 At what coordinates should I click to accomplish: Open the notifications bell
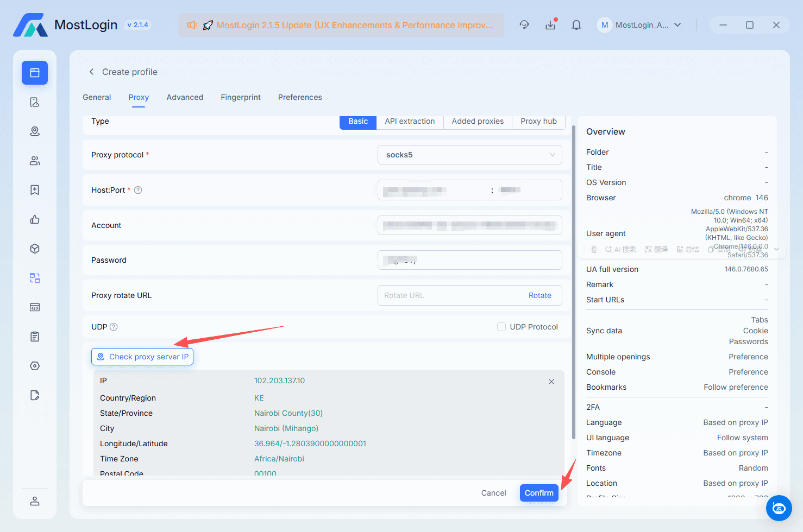[576, 24]
